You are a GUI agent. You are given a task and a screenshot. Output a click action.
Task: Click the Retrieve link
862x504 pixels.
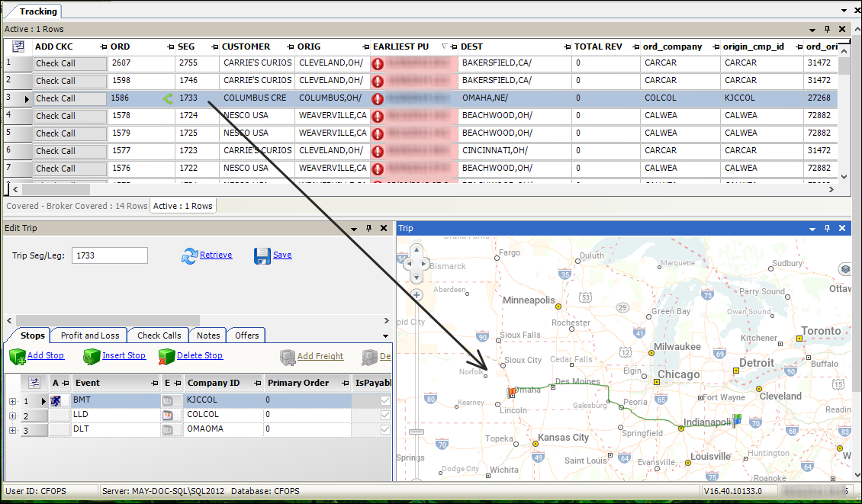(215, 255)
